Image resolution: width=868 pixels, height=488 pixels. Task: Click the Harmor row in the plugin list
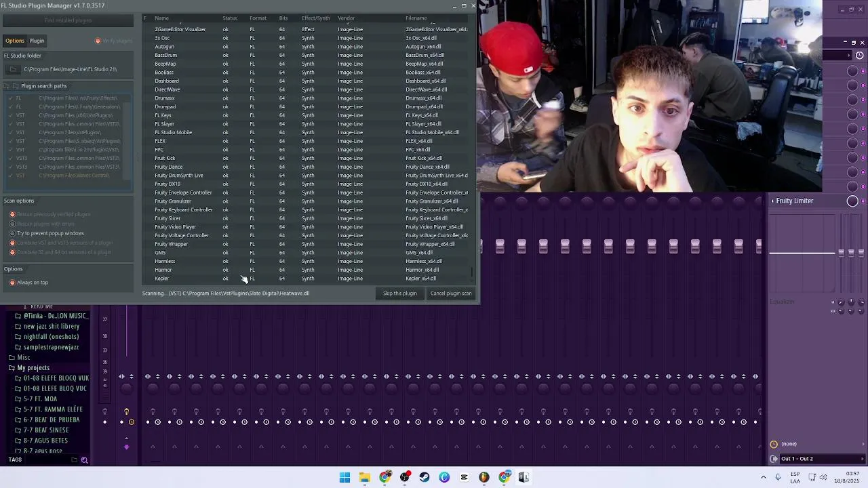tap(307, 270)
